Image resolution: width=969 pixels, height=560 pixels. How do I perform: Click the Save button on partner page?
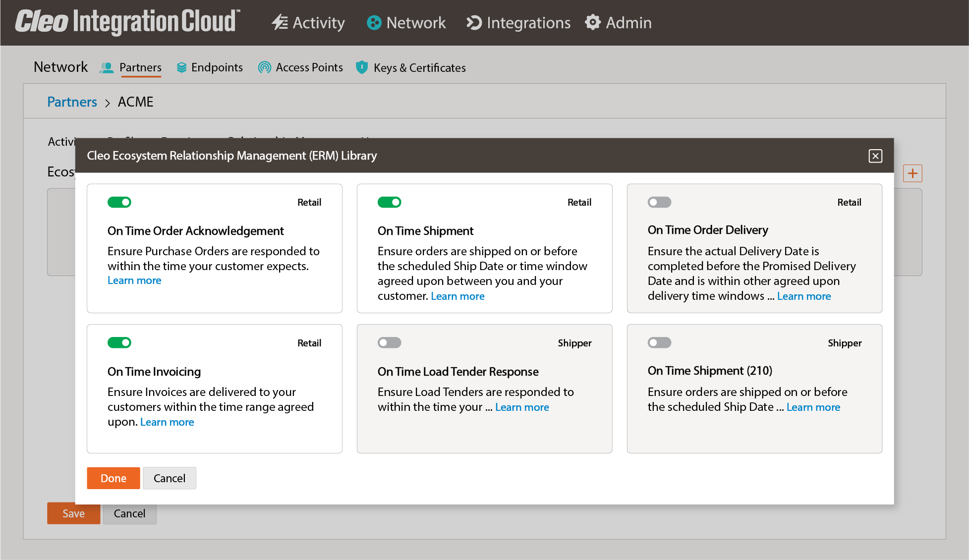pyautogui.click(x=73, y=513)
